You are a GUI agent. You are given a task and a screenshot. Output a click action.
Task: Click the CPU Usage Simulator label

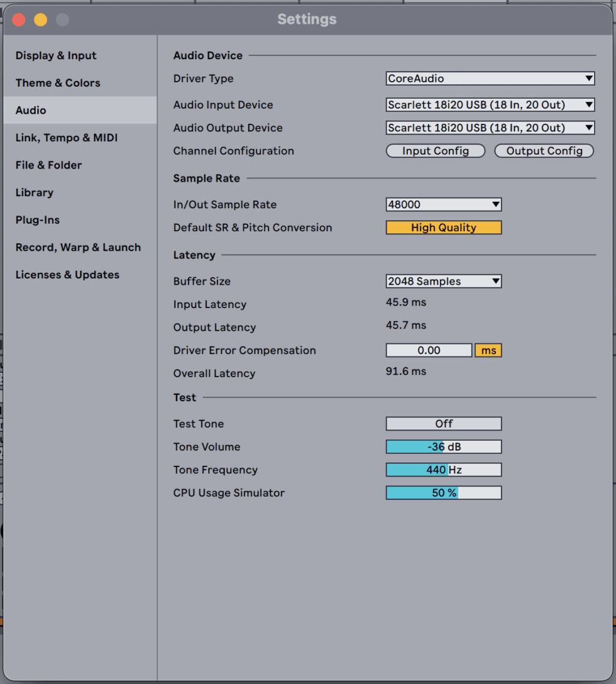229,493
